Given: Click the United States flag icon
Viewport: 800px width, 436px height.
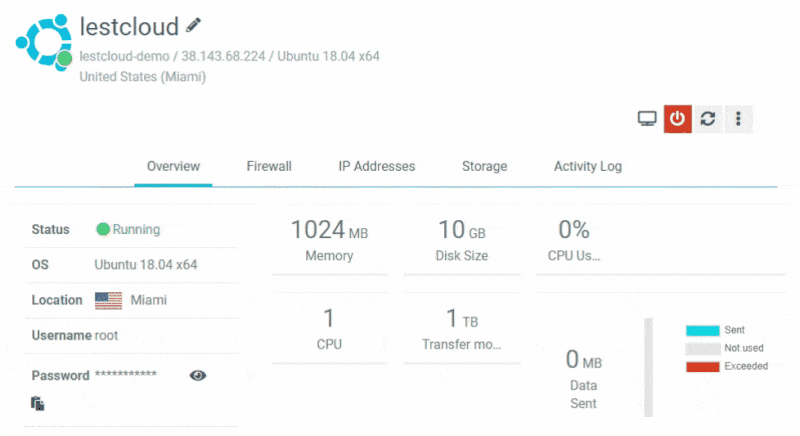Looking at the screenshot, I should (x=108, y=300).
